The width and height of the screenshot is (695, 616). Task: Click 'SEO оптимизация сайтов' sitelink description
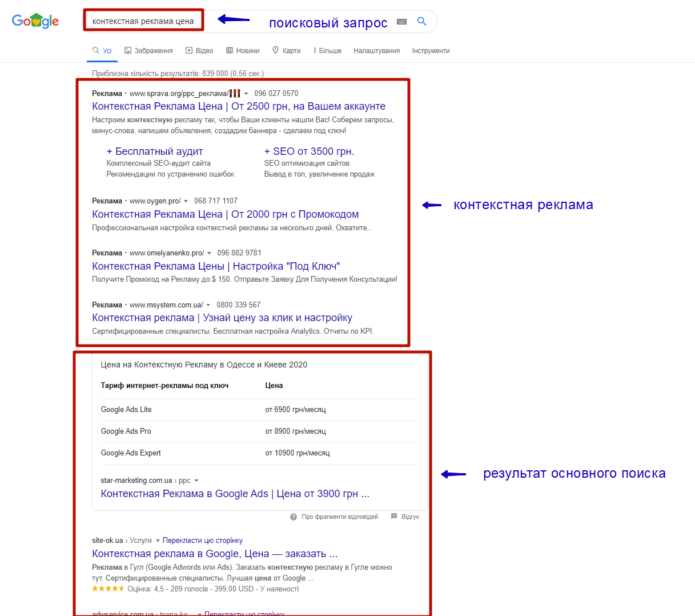point(307,163)
